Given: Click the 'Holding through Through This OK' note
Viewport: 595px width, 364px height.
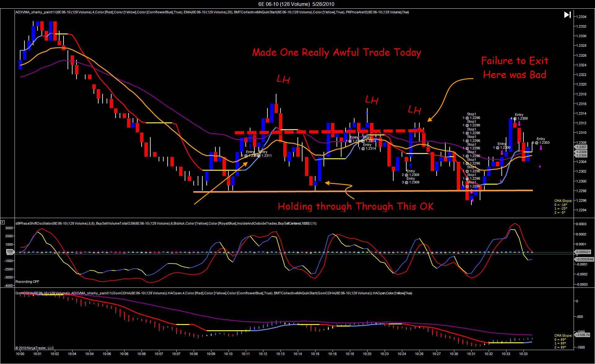Looking at the screenshot, I should (x=355, y=206).
